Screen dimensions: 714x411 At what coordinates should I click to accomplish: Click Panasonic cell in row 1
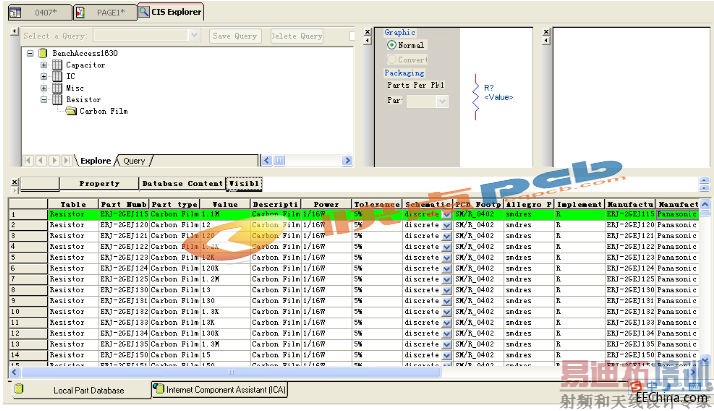(x=677, y=214)
